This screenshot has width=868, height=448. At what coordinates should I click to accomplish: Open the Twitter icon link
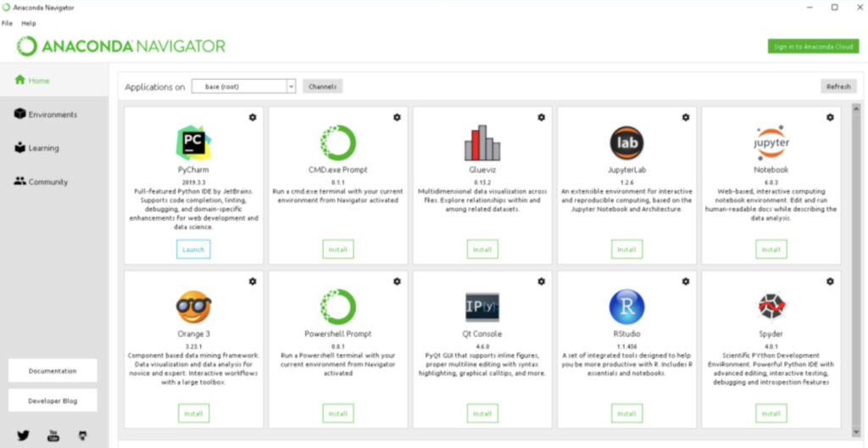click(23, 435)
